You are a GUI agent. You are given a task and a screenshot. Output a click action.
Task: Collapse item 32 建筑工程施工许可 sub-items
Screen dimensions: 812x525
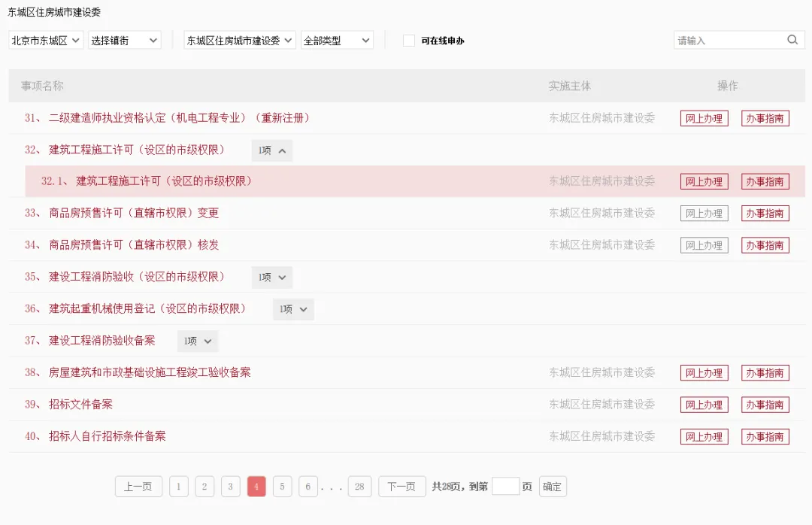click(x=271, y=150)
